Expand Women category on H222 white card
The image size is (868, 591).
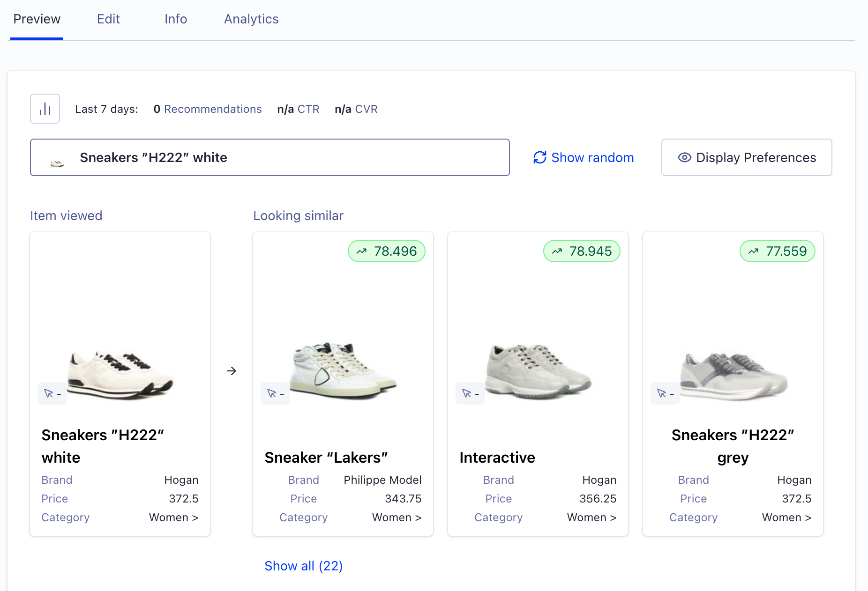173,517
